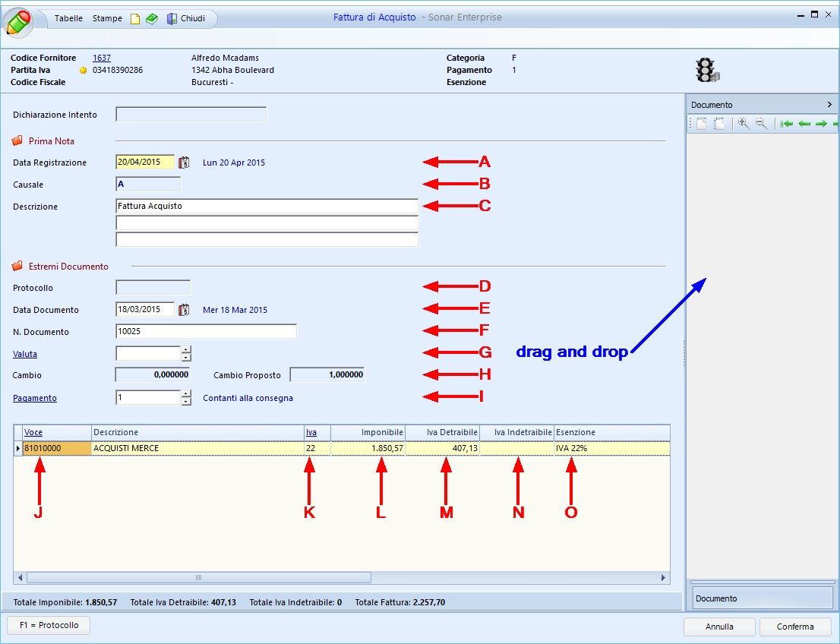Collapse the Documento panel using its chevron

(829, 105)
